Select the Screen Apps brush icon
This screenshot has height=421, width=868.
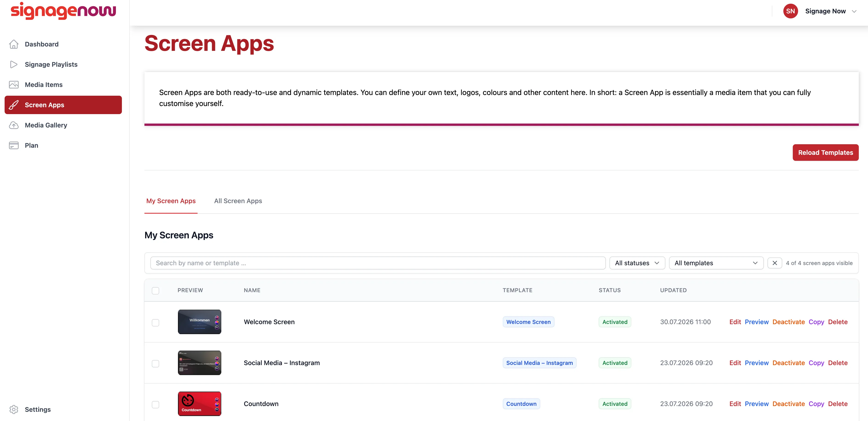(x=14, y=105)
